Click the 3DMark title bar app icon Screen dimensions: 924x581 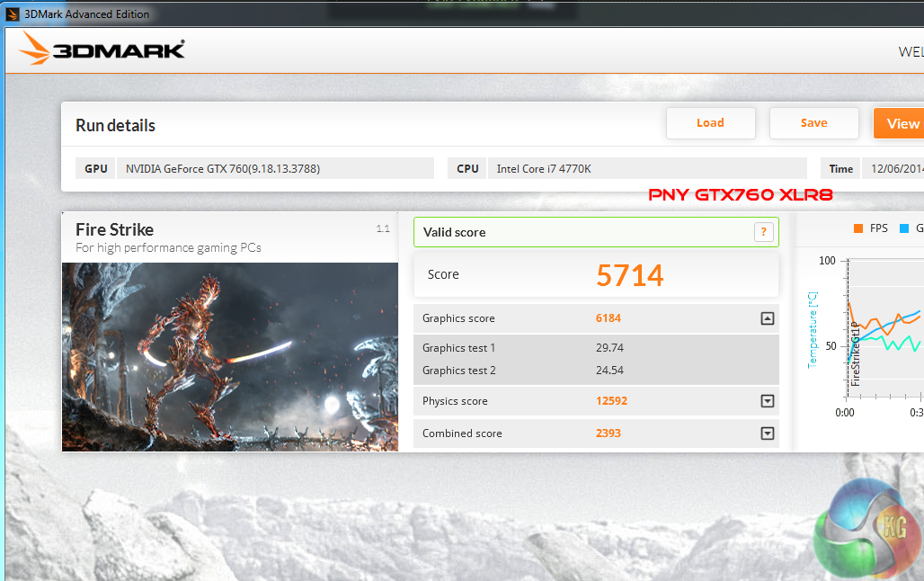point(13,13)
